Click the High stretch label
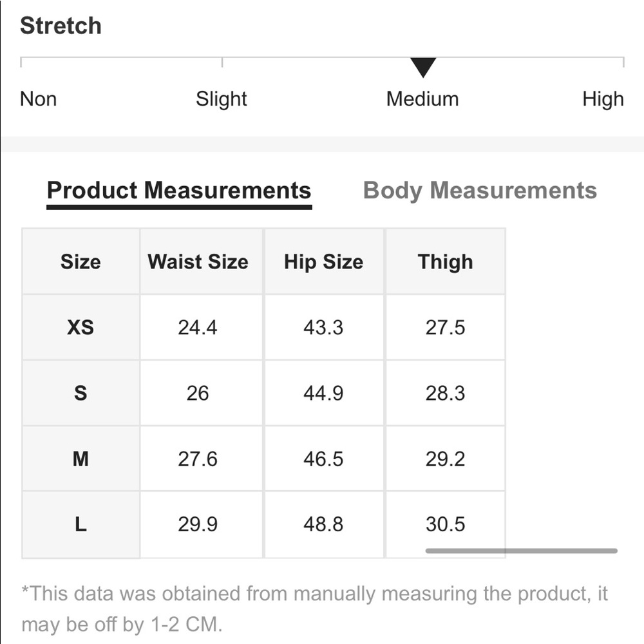Screen dimensions: 644x644 pyautogui.click(x=603, y=99)
